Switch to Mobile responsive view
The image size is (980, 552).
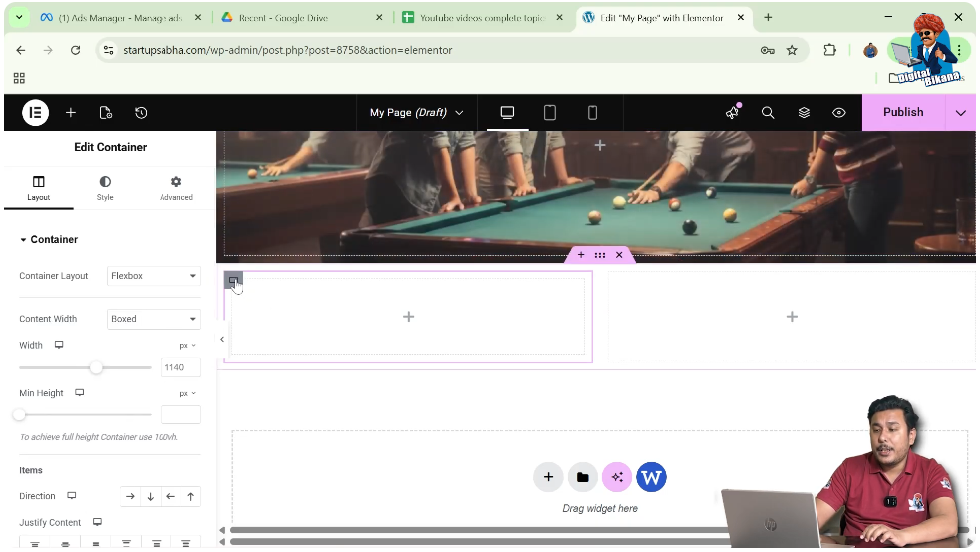592,113
